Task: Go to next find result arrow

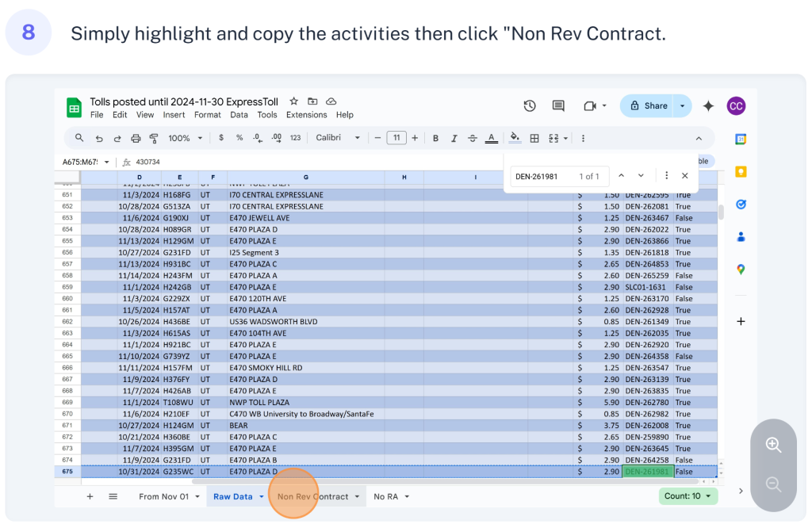Action: coord(641,176)
